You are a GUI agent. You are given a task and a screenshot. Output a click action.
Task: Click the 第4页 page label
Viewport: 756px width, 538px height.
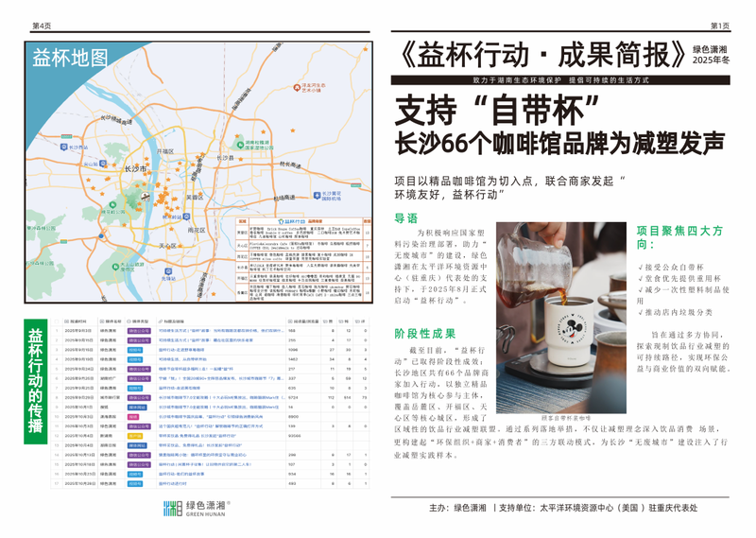pos(42,26)
